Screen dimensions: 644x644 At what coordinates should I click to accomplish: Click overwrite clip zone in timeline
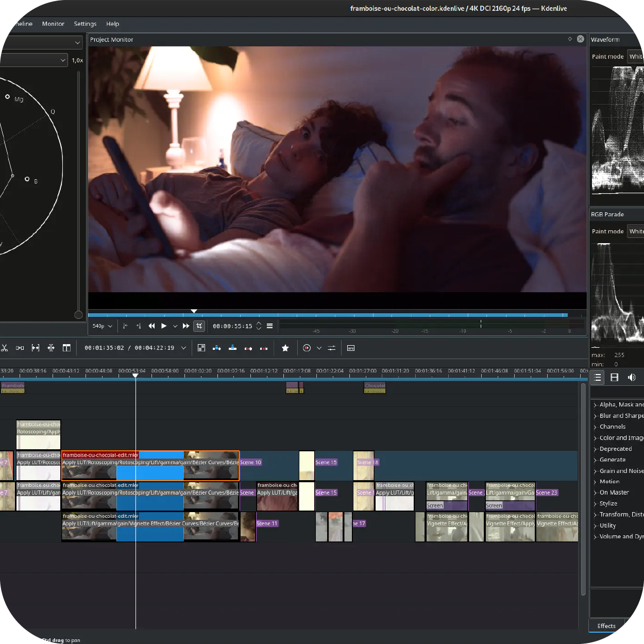tap(232, 348)
